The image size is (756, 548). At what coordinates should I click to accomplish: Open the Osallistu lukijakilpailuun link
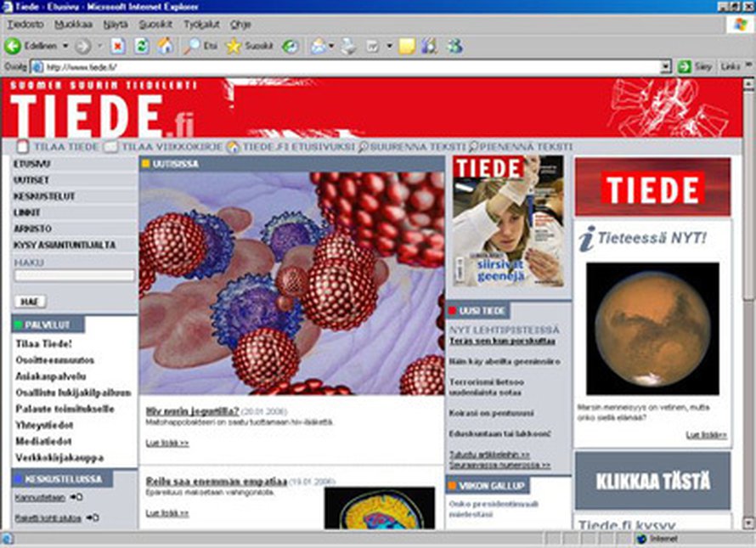point(73,393)
